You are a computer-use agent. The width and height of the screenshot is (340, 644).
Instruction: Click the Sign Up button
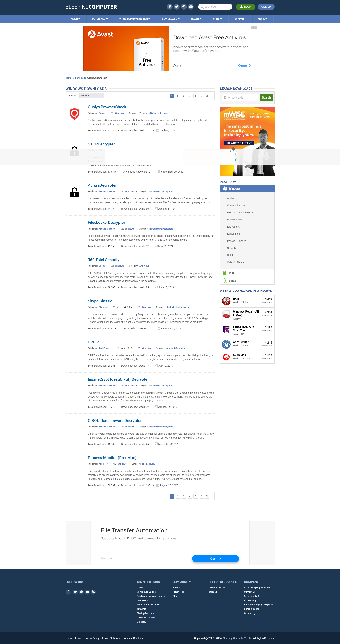point(266,7)
